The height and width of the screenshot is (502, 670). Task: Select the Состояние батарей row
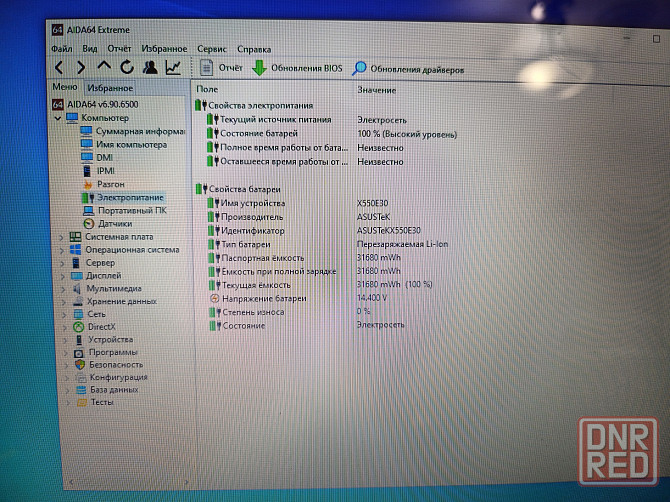pos(332,134)
